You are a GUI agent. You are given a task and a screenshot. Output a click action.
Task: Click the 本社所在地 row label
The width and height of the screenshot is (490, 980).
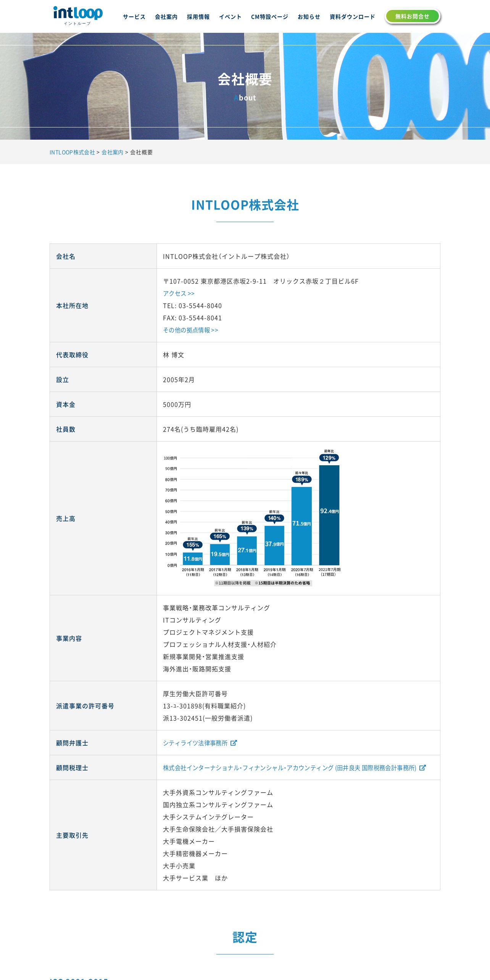pyautogui.click(x=72, y=306)
